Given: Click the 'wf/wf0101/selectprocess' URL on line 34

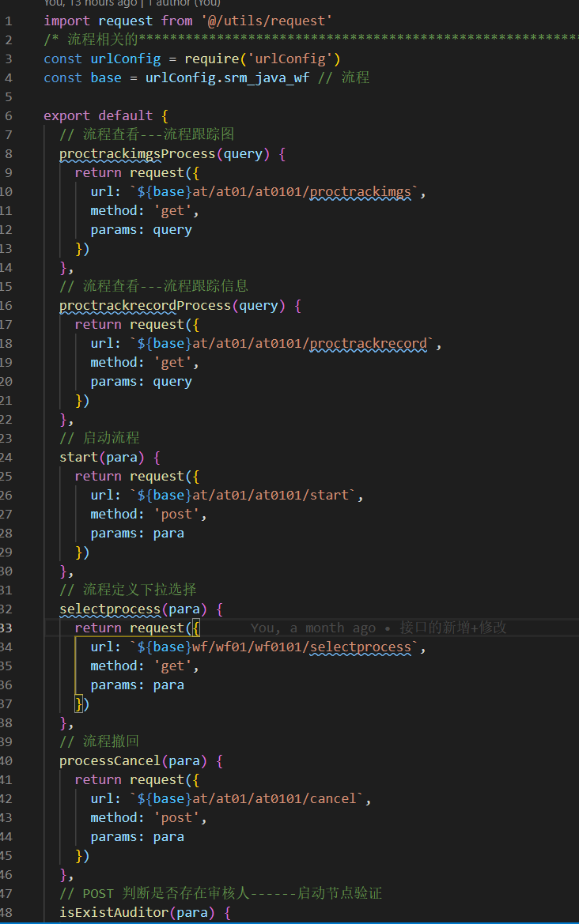Looking at the screenshot, I should click(302, 647).
